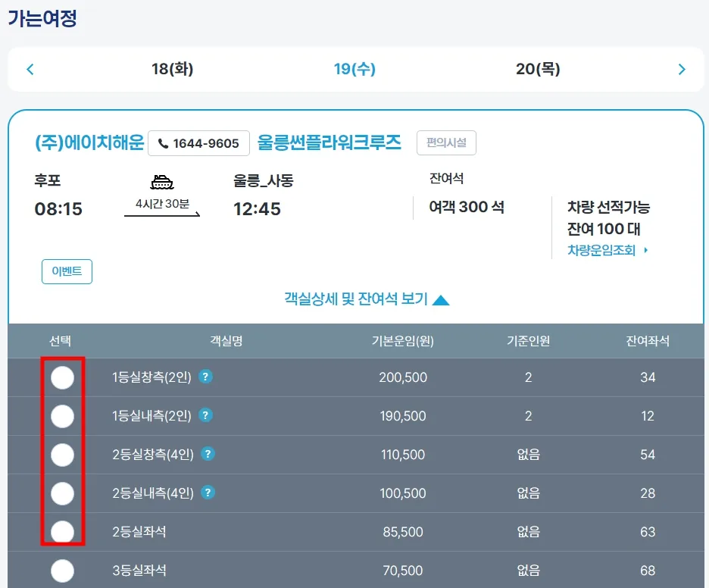
Task: Click the right arrow for next dates
Action: point(679,68)
